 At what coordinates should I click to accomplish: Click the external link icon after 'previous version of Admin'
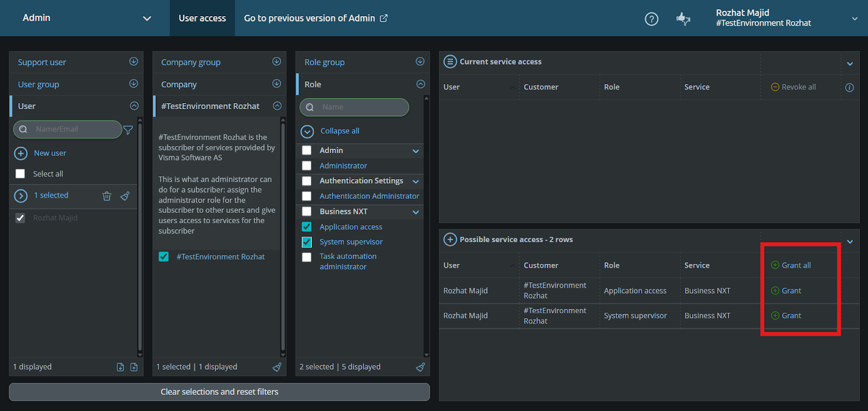[384, 18]
